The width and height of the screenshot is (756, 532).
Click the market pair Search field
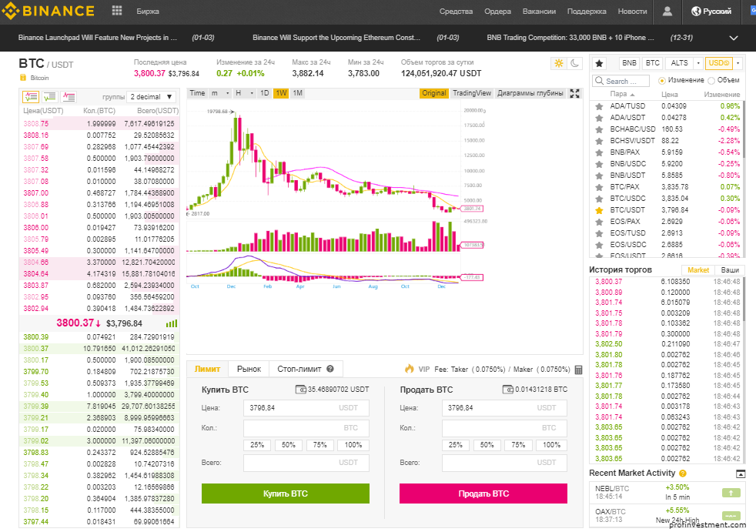pos(621,81)
